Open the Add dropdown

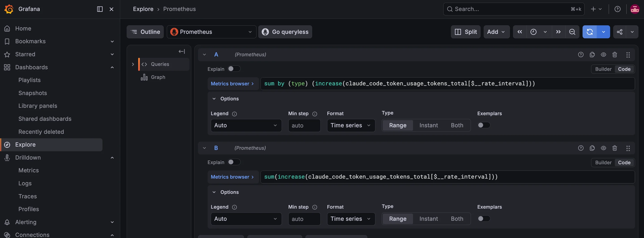coord(496,32)
